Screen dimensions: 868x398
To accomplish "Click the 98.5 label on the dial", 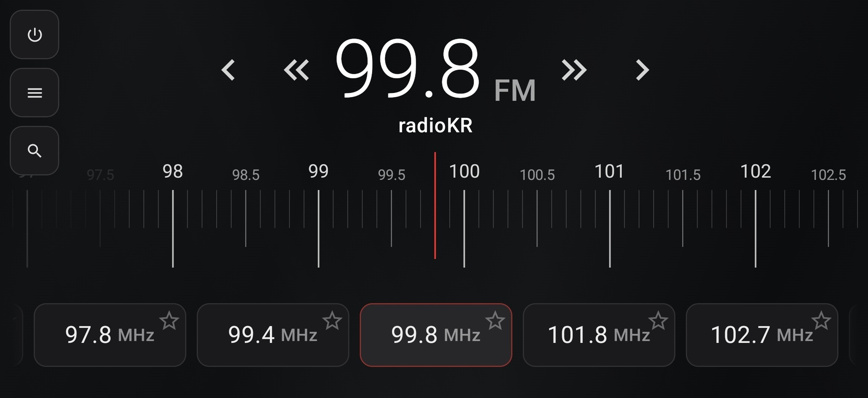I will coord(246,175).
